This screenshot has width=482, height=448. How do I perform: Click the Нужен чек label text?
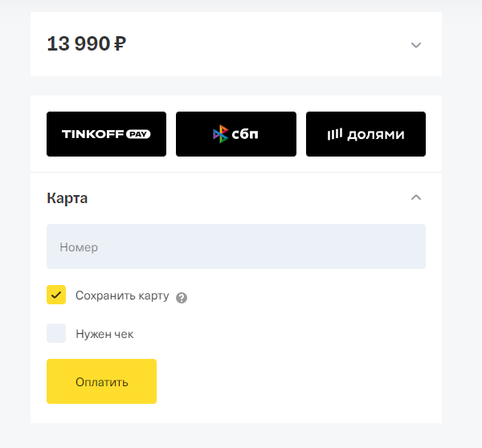pos(104,334)
